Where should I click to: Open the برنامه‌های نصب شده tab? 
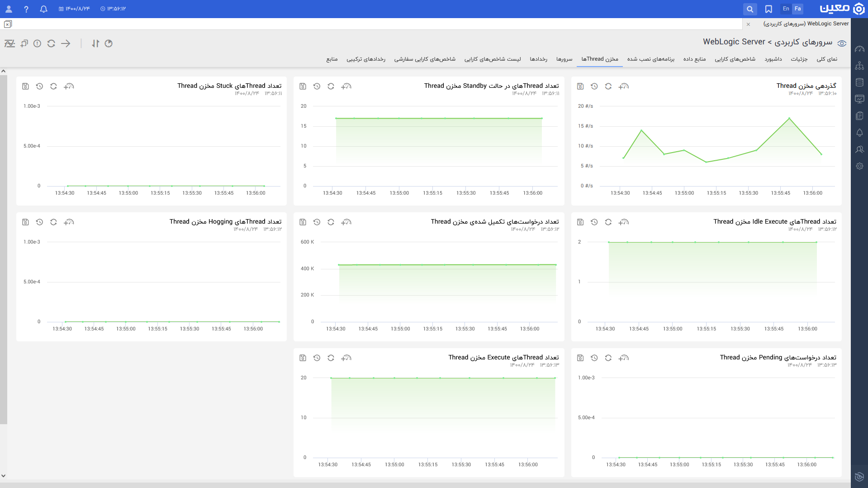651,59
